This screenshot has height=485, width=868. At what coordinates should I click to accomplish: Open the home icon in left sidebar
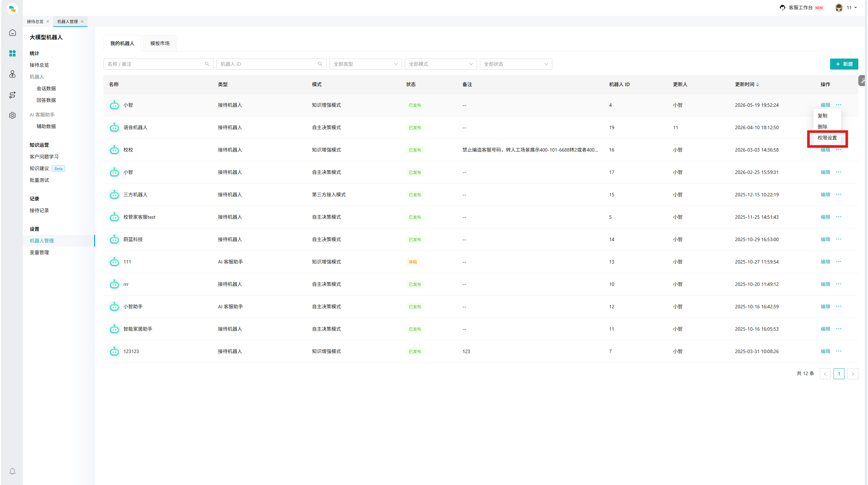tap(12, 33)
